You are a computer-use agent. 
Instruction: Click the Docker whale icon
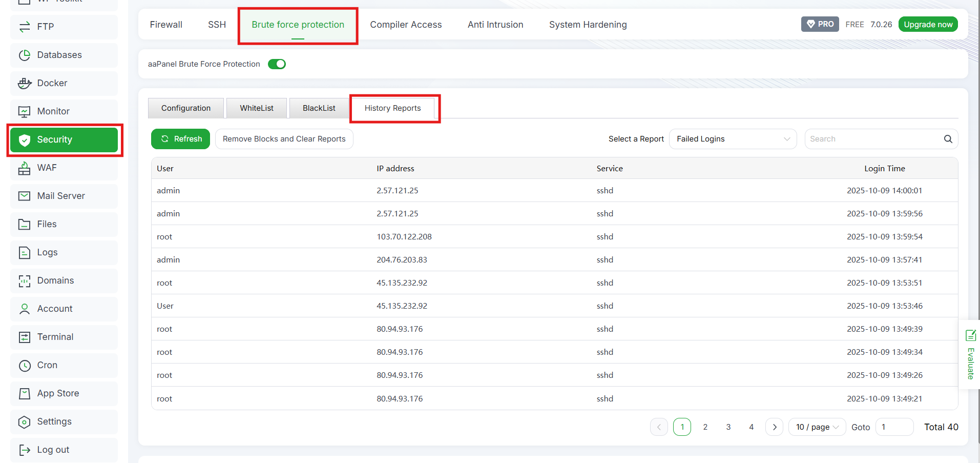[24, 83]
